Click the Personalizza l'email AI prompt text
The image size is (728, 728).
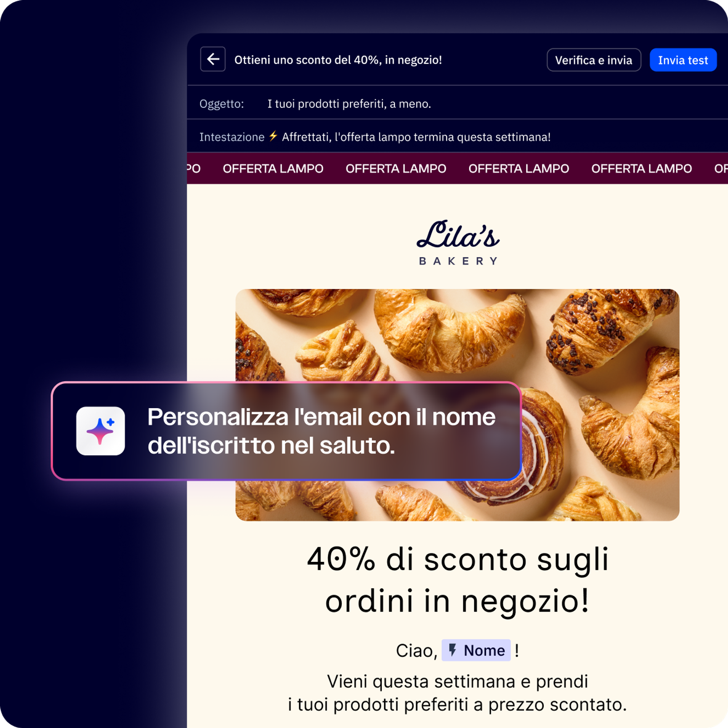[321, 431]
